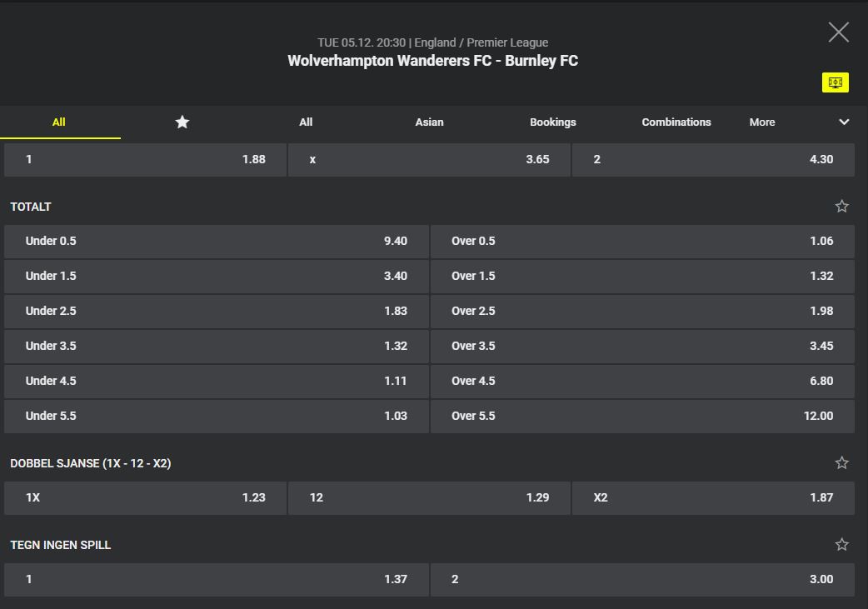This screenshot has width=868, height=609.
Task: Open the Combinations tab
Action: (x=676, y=122)
